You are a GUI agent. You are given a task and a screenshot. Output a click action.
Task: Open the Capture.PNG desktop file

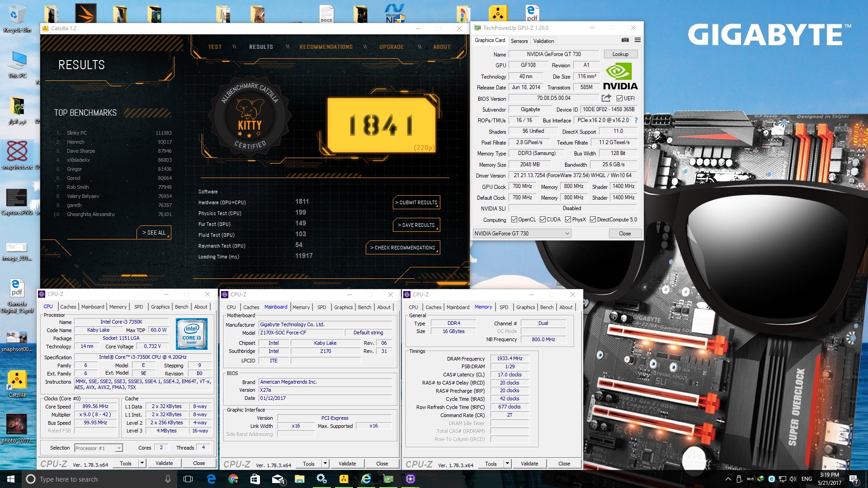pyautogui.click(x=17, y=202)
